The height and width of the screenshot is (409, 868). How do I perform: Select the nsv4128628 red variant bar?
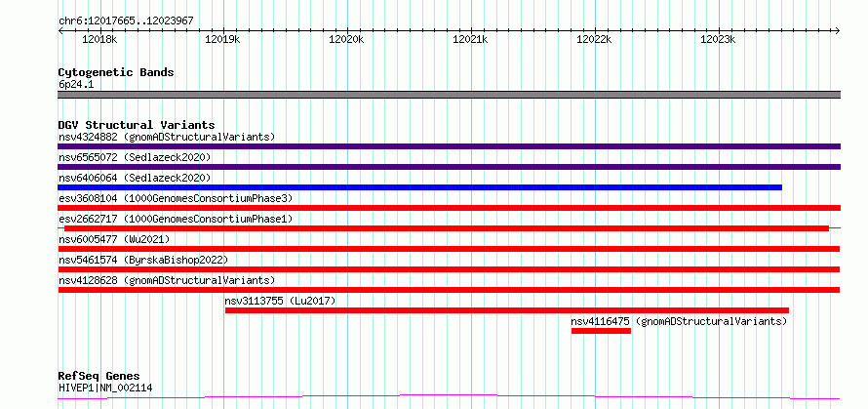pyautogui.click(x=449, y=290)
